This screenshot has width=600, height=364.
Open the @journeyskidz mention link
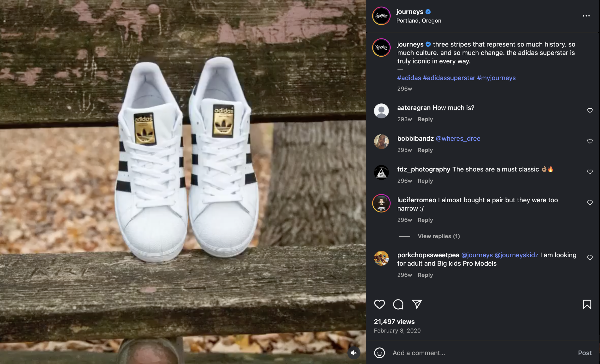516,255
